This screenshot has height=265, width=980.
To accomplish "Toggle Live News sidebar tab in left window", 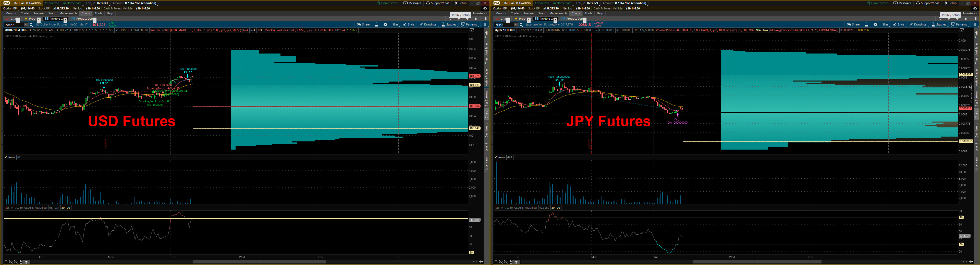I will (487, 163).
